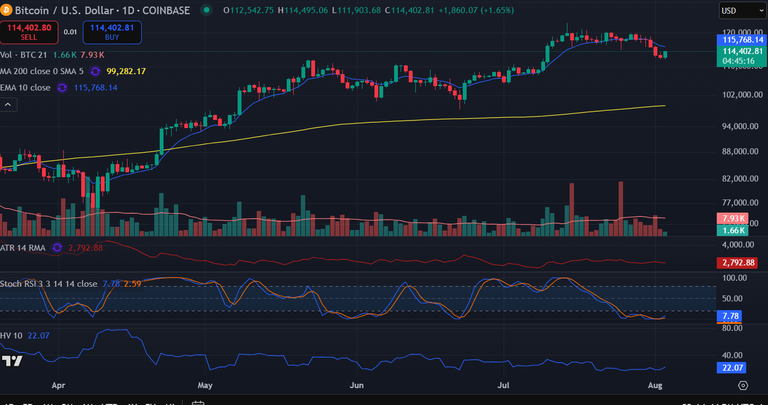This screenshot has width=768, height=405.
Task: Click the red SELL 114,402.80 button
Action: pyautogui.click(x=29, y=32)
